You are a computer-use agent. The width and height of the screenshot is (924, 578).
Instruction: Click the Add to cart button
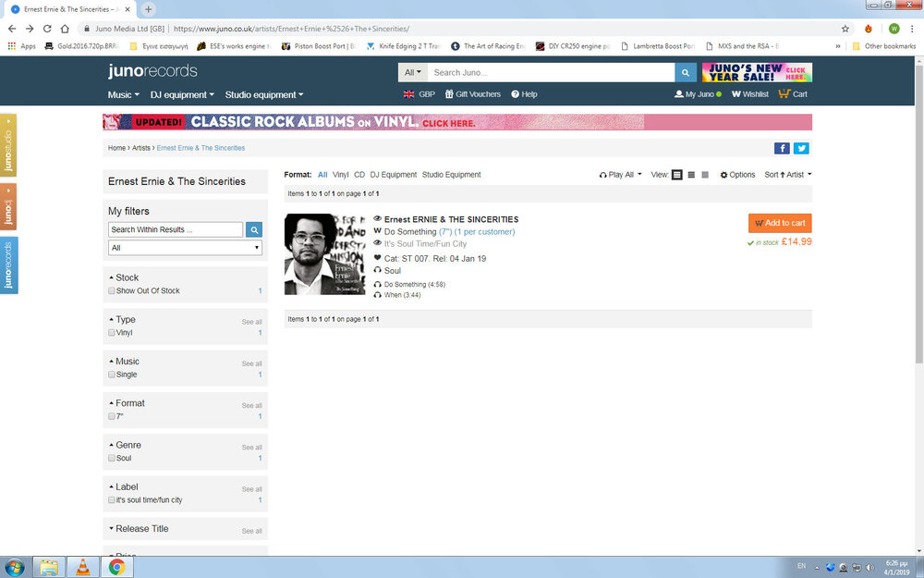(x=780, y=223)
